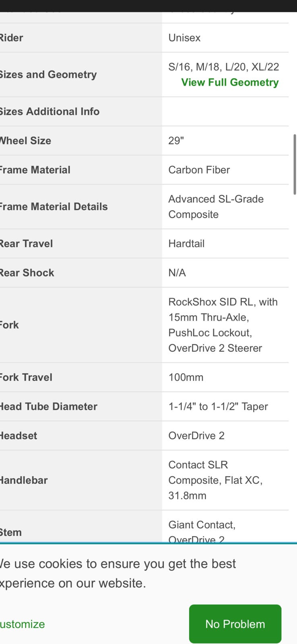
Task: Click the 100mm fork travel value
Action: pyautogui.click(x=186, y=377)
